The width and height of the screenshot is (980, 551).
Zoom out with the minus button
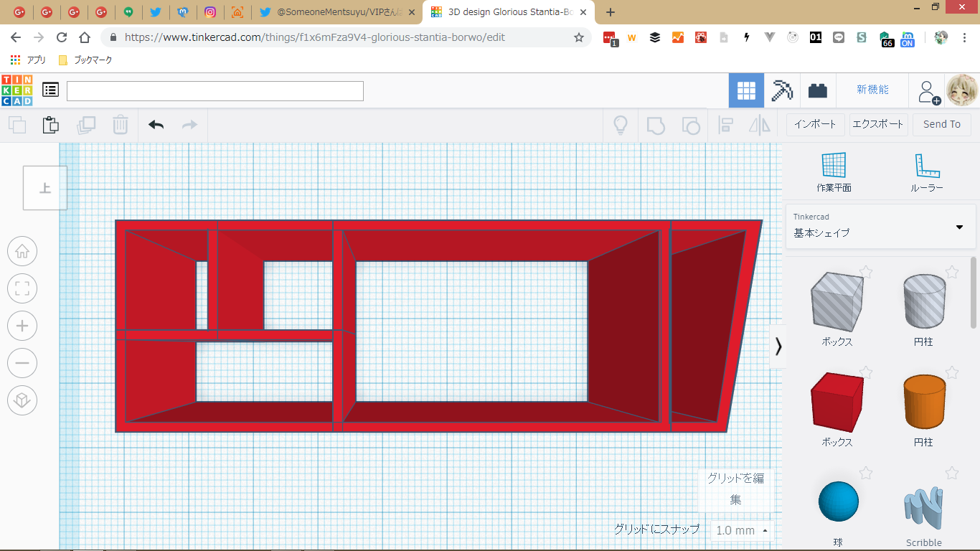(22, 363)
